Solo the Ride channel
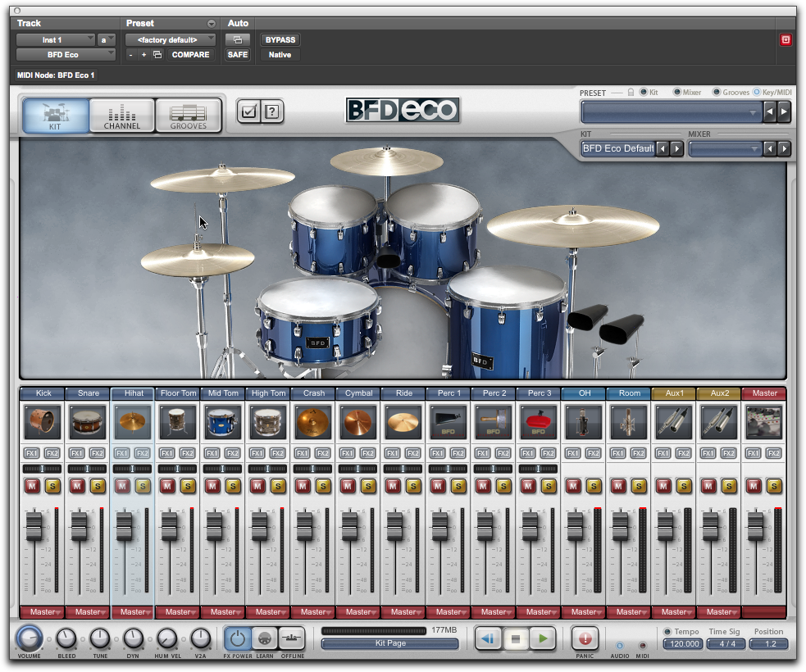Screen dimensions: 806x672 pos(413,486)
